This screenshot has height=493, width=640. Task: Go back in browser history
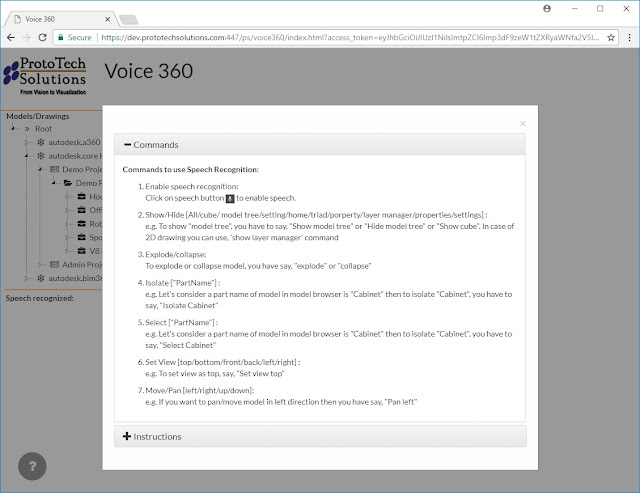tap(11, 38)
